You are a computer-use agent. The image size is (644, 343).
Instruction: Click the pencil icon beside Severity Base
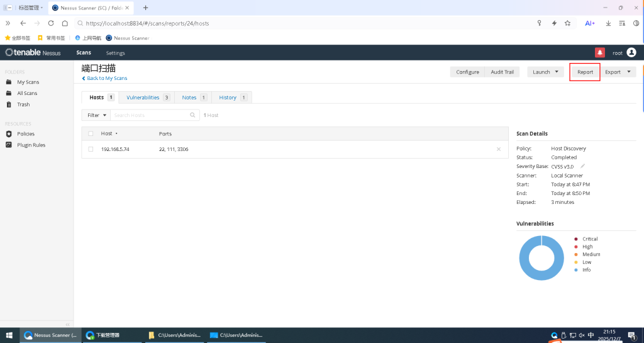pos(582,166)
